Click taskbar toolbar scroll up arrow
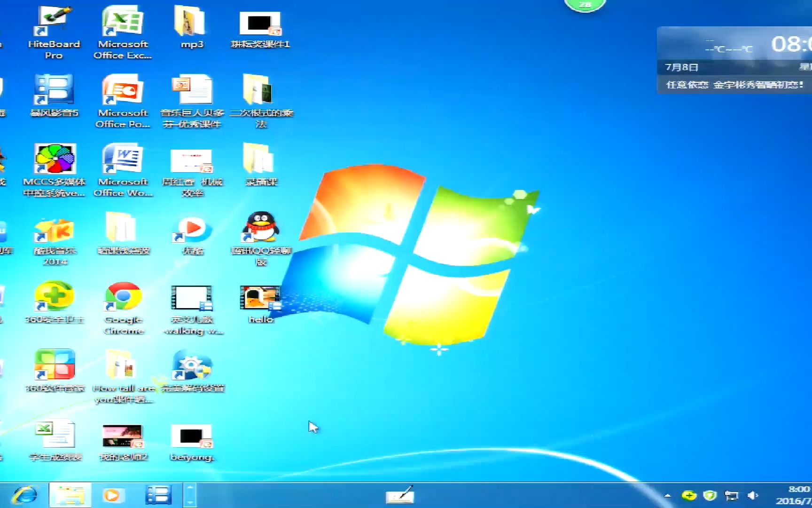812x508 pixels. point(190,489)
